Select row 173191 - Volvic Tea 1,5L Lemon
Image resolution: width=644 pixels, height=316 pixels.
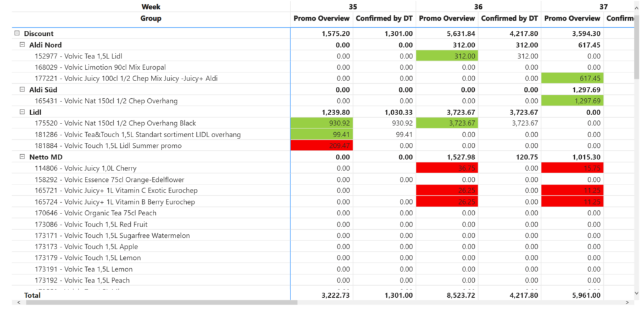click(151, 269)
